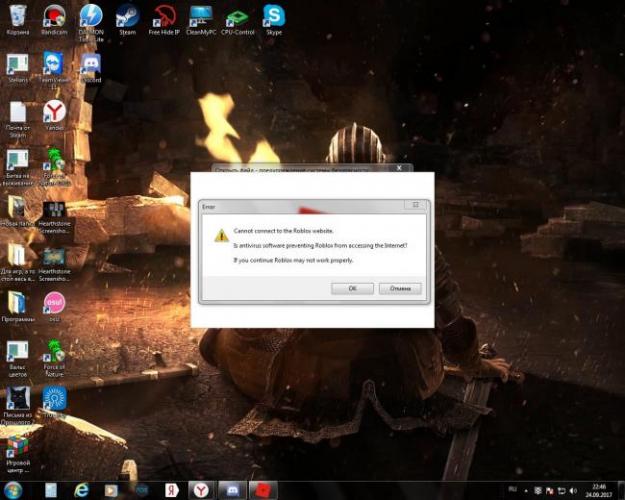625x500 pixels.
Task: Launch osu! from the desktop
Action: pos(54,306)
